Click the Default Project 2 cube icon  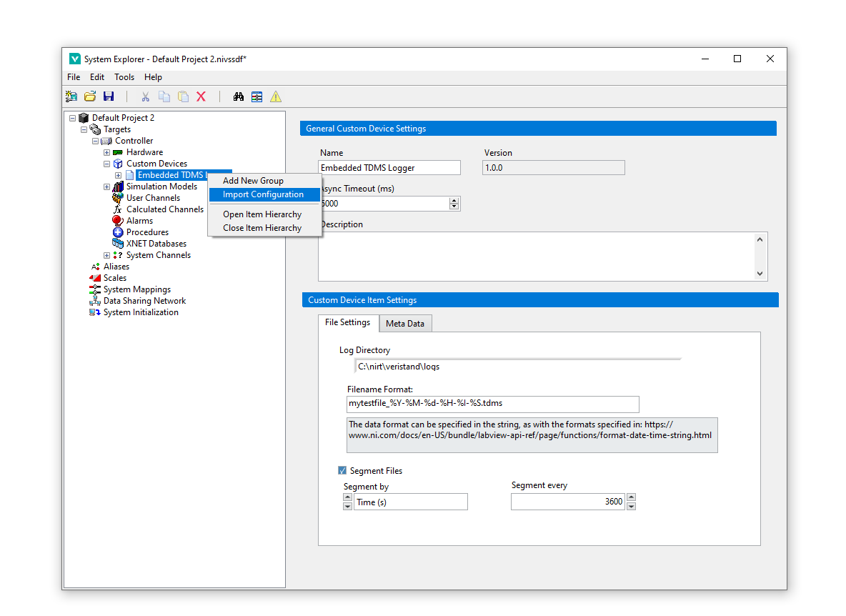(x=84, y=118)
